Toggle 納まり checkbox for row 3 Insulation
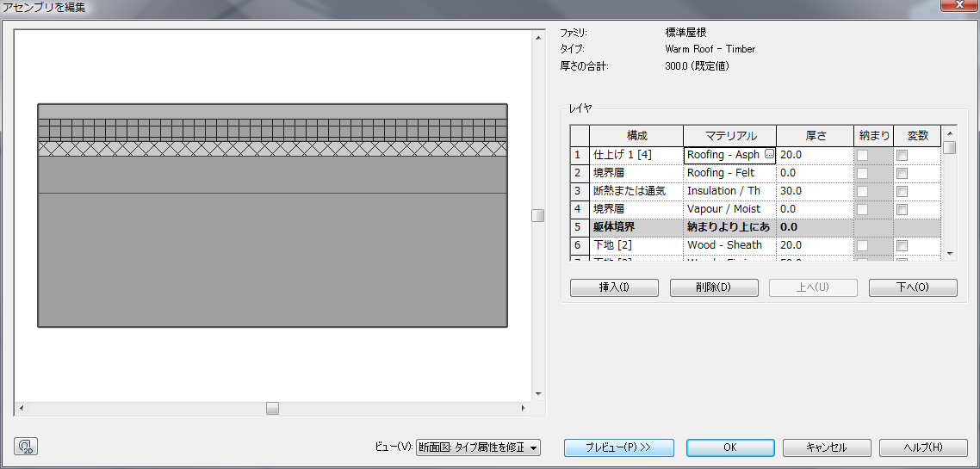The image size is (980, 469). [x=863, y=191]
